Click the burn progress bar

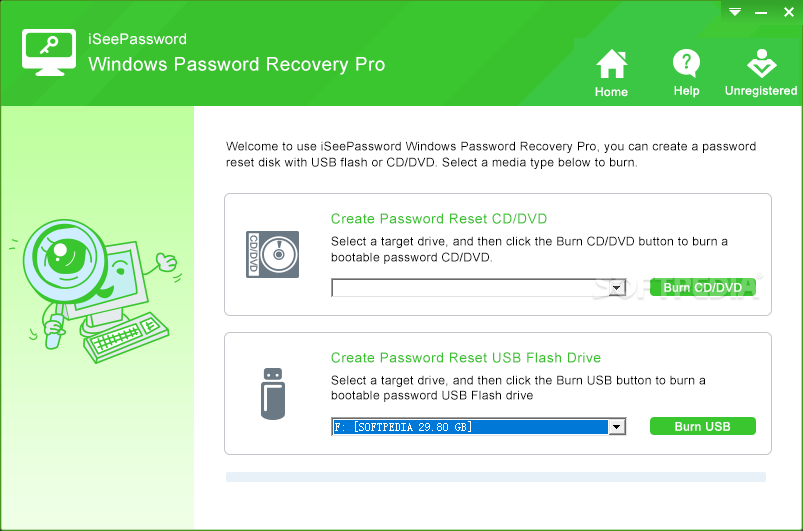point(496,477)
